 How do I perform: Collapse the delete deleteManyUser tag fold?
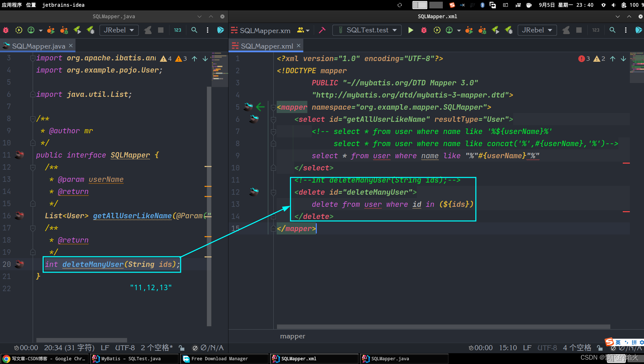[273, 192]
